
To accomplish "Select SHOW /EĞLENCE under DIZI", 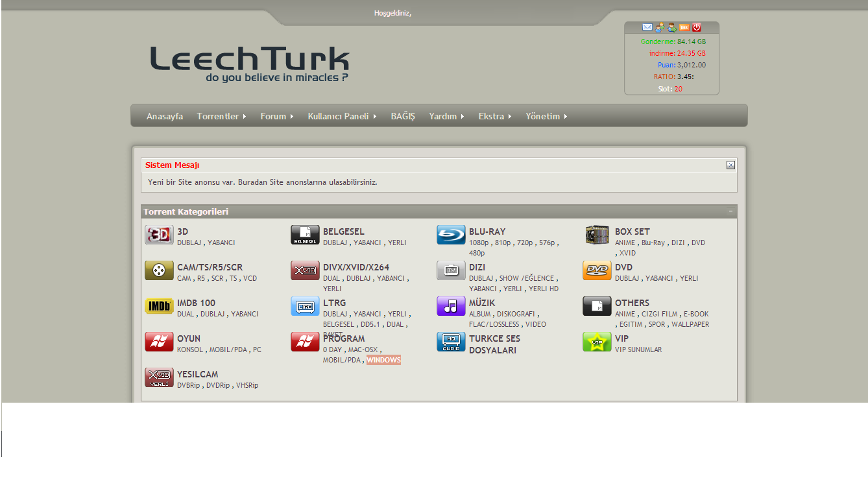I will 527,278.
